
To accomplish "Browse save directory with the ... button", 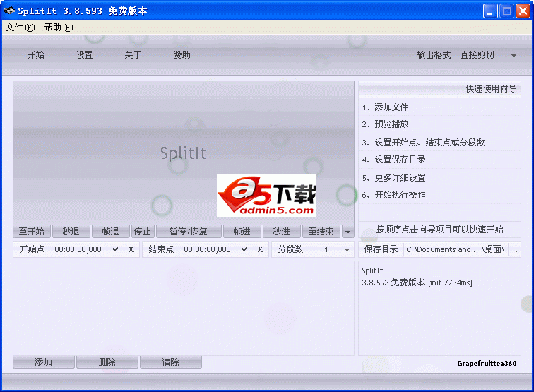I will 514,249.
